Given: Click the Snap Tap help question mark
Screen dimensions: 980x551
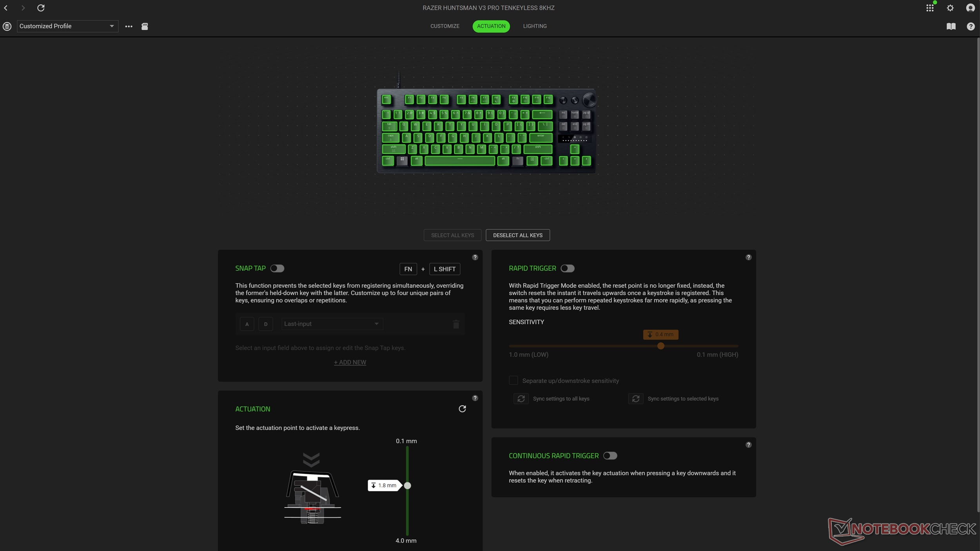Looking at the screenshot, I should (x=475, y=257).
